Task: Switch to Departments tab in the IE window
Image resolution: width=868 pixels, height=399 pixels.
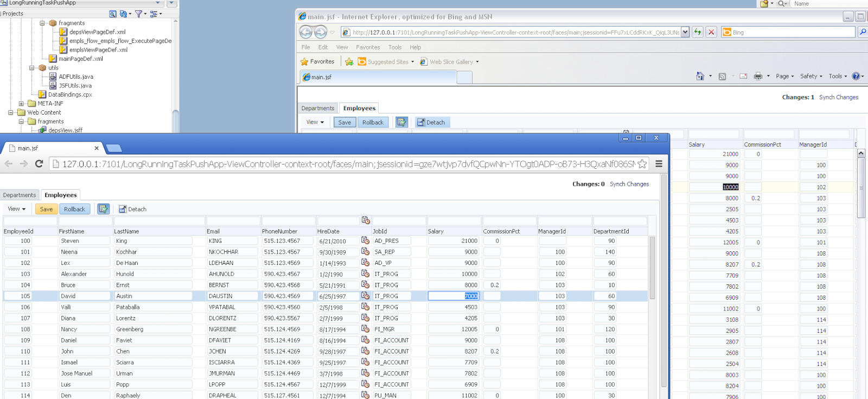Action: 318,108
